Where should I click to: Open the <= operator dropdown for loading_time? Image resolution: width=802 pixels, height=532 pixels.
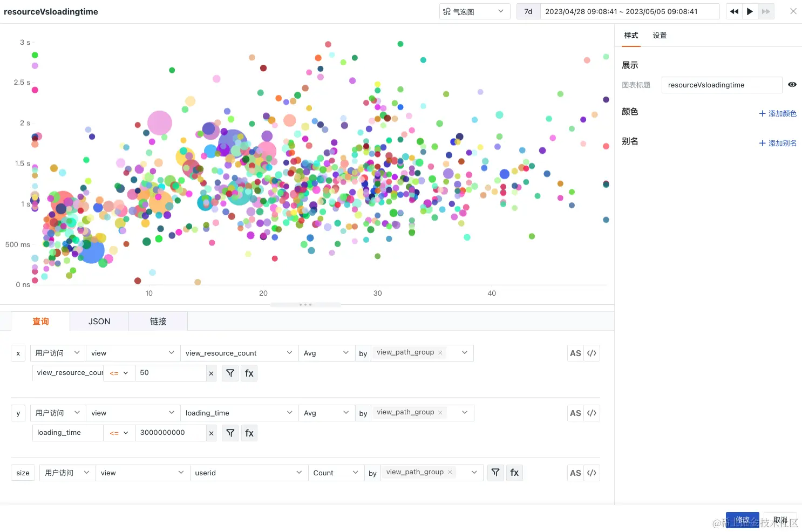[119, 433]
